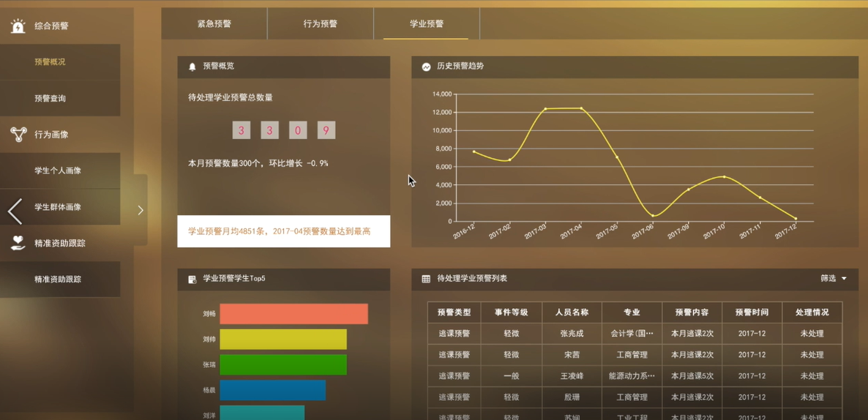Viewport: 868px width, 420px height.
Task: Open the 筛选 filter dropdown
Action: click(x=828, y=279)
